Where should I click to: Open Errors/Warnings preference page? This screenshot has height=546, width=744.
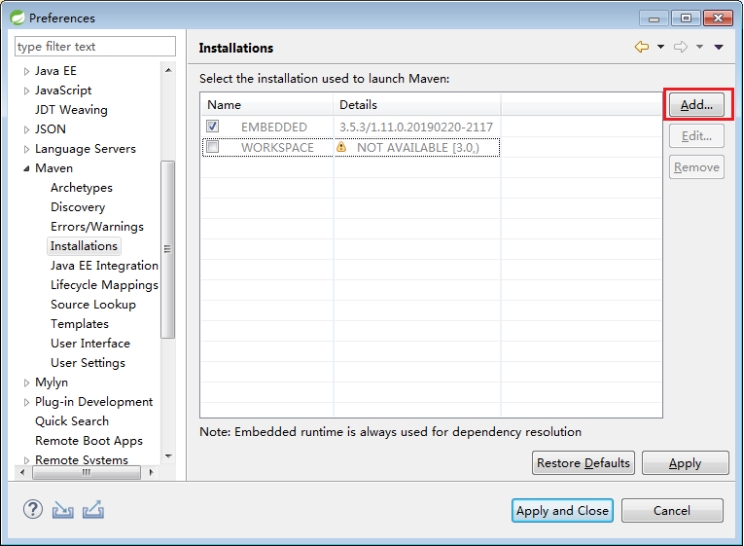[x=97, y=226]
